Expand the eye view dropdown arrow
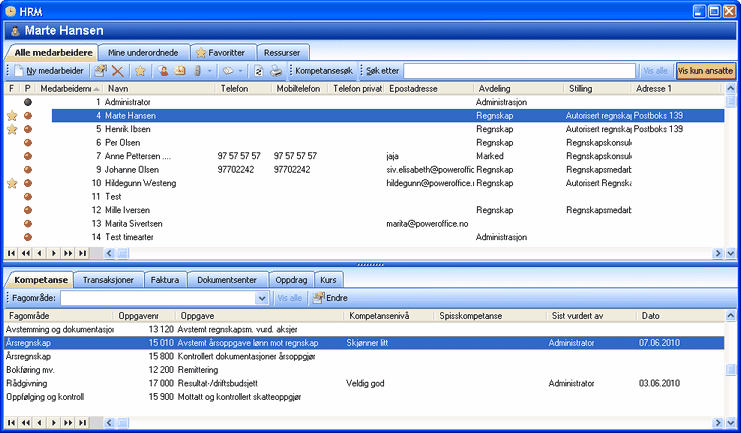741x433 pixels. (x=240, y=71)
